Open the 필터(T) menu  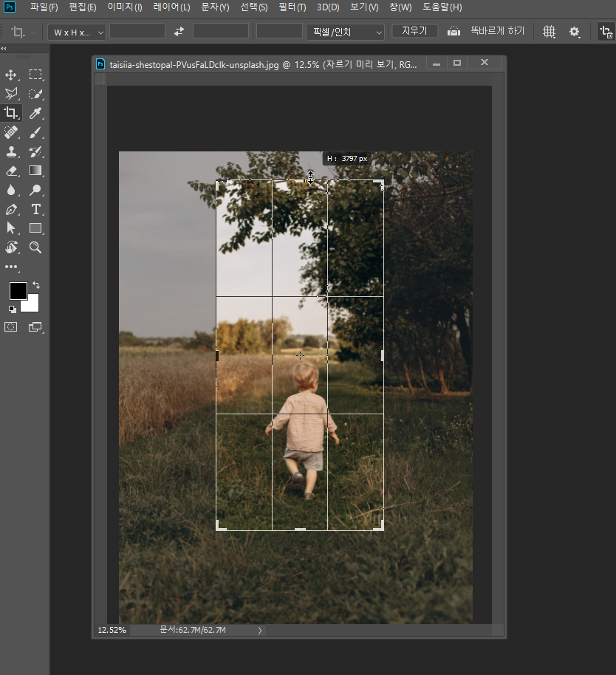292,7
